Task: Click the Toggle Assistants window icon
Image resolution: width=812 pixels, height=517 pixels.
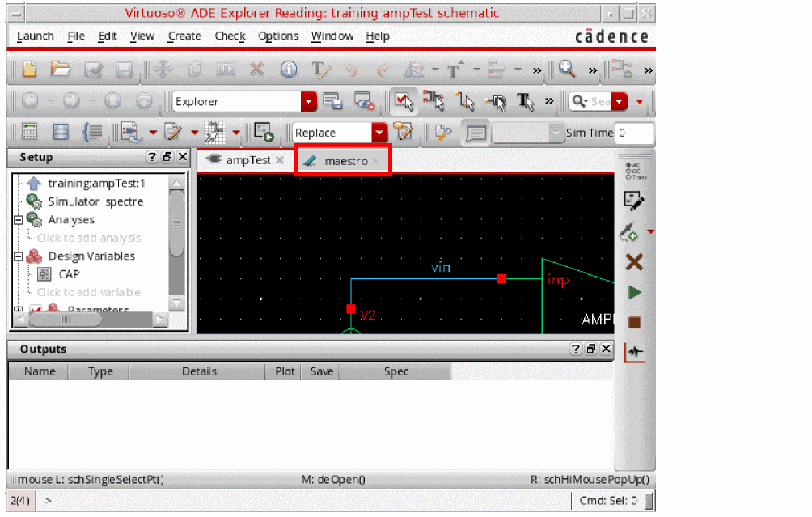Action: tap(332, 101)
